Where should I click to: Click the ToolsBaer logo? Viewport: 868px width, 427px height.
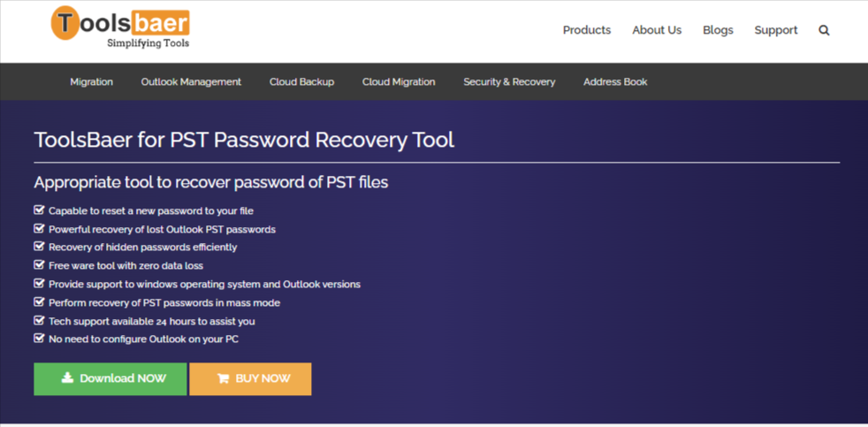[x=120, y=27]
